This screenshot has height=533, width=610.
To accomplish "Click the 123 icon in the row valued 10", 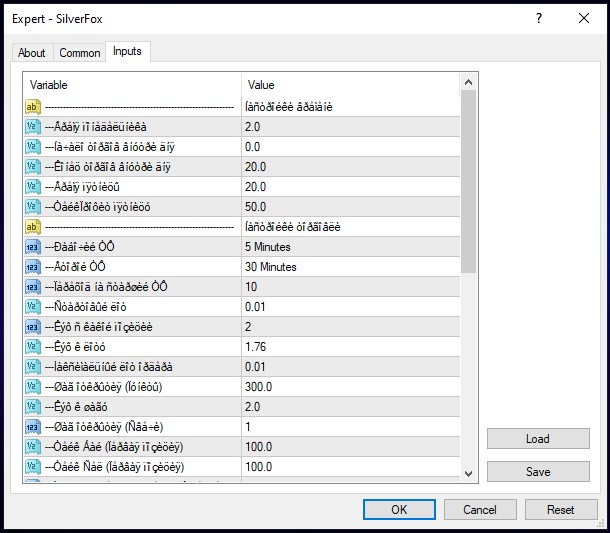I will (33, 287).
